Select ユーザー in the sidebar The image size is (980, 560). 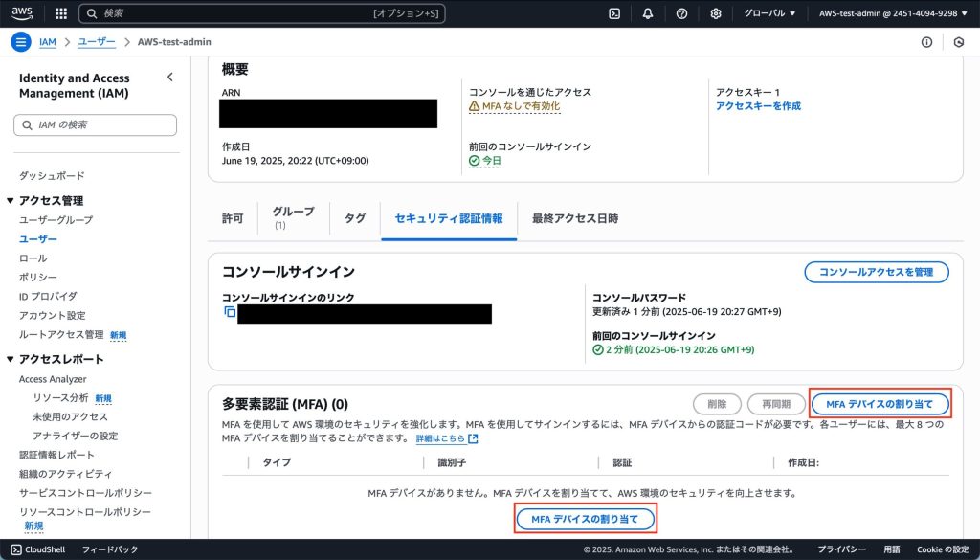click(38, 238)
